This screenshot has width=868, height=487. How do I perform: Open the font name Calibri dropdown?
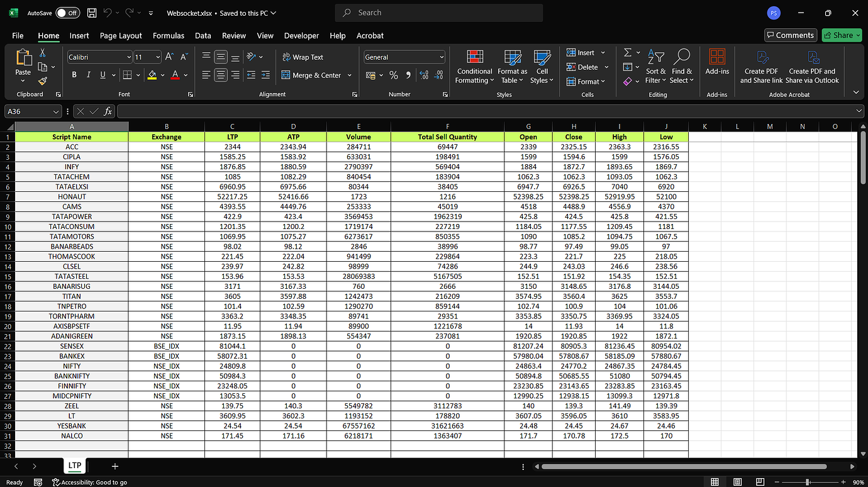coord(128,57)
